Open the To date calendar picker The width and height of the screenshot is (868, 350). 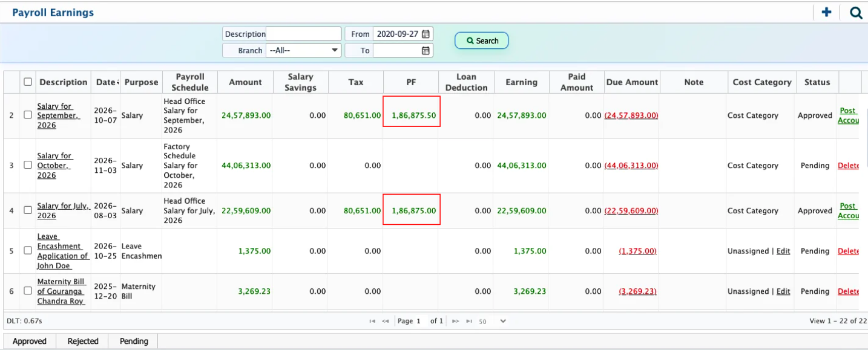click(426, 51)
